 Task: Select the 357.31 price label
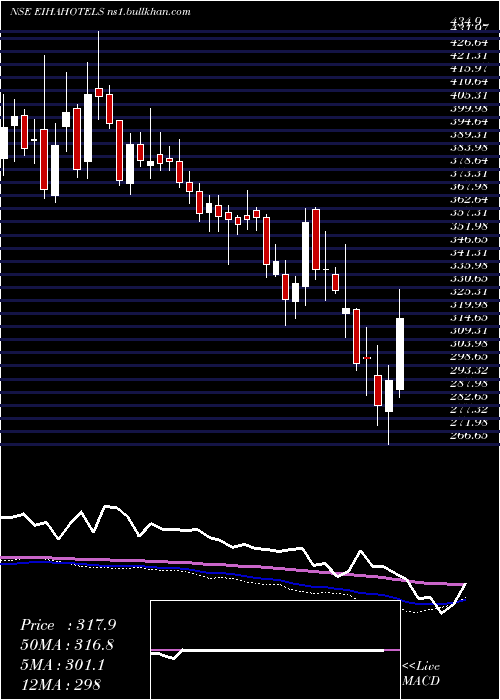tap(467, 213)
